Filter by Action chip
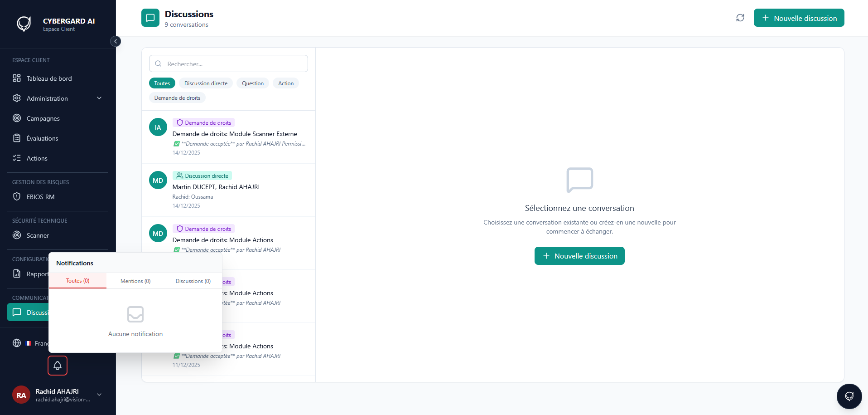 [x=286, y=83]
